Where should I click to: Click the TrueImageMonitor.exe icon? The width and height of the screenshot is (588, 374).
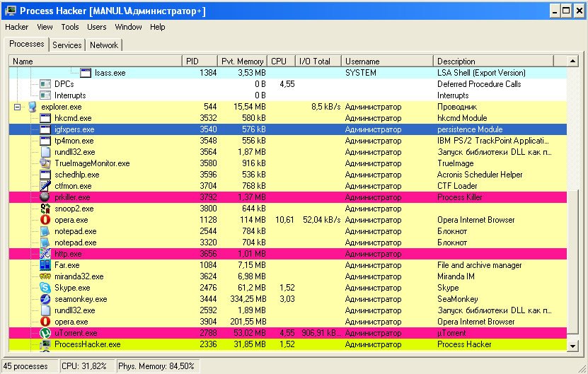coord(45,163)
